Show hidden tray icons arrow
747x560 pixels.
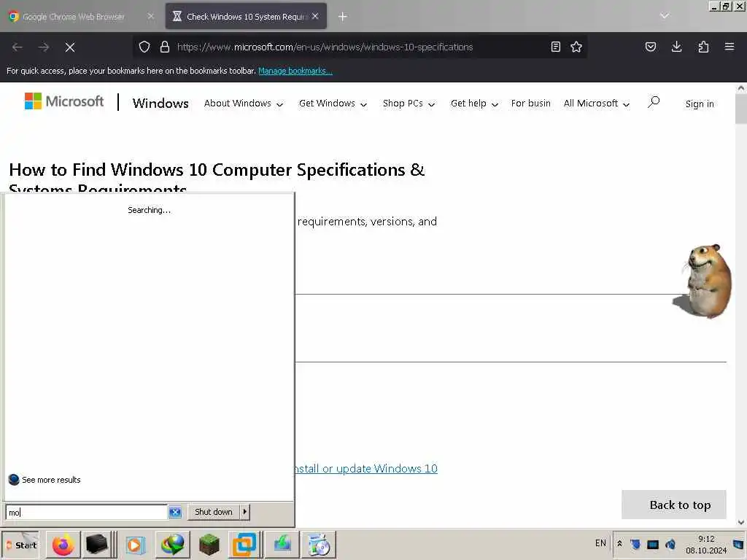[619, 543]
